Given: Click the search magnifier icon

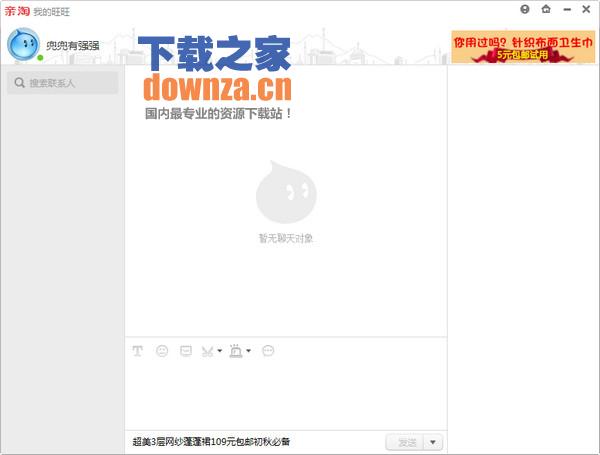Looking at the screenshot, I should click(20, 83).
